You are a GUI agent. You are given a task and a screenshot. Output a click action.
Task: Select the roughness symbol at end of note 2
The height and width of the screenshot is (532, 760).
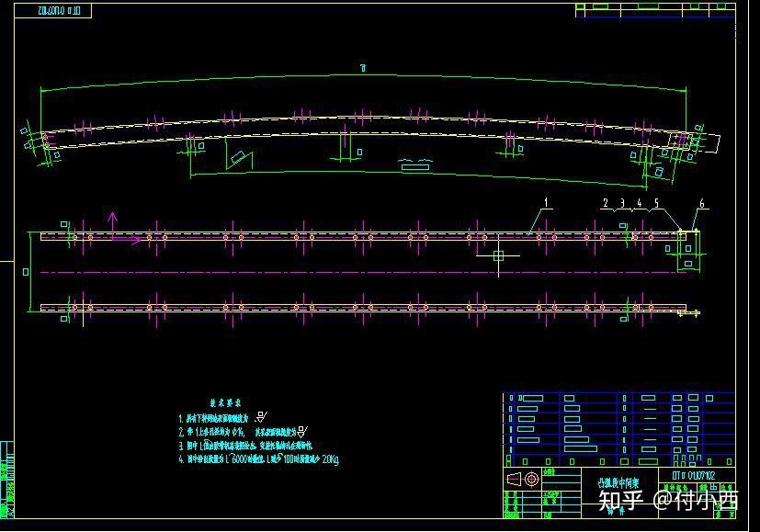point(301,431)
